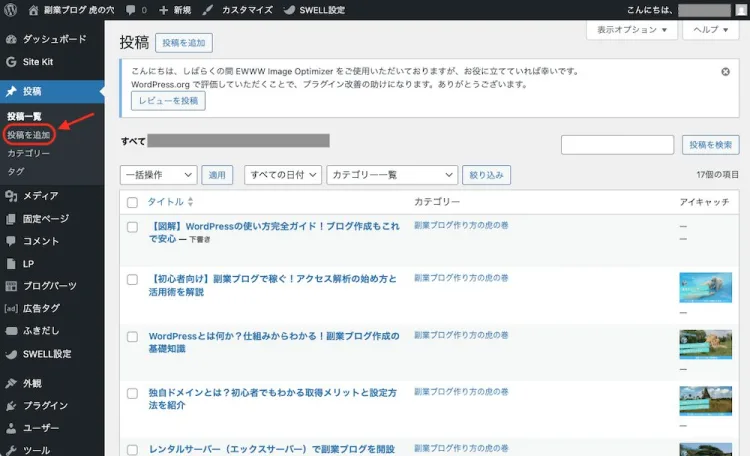Viewport: 750px width, 456px height.
Task: Open the site home icon 副業ブログ 虎の穴
Action: point(33,10)
